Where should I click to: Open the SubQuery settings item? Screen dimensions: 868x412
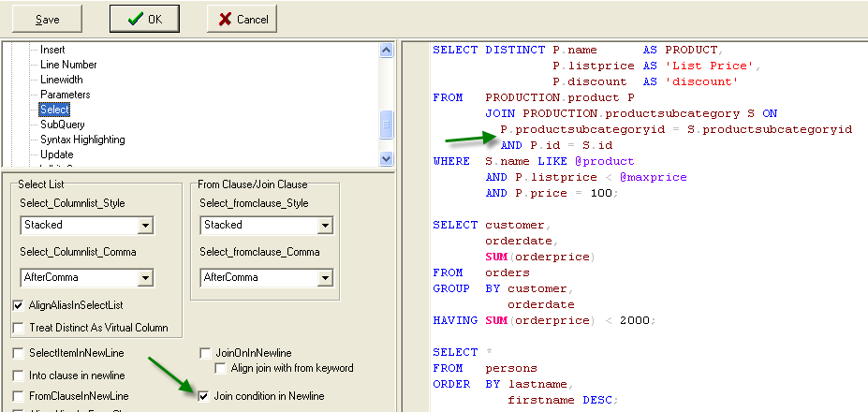[x=63, y=125]
